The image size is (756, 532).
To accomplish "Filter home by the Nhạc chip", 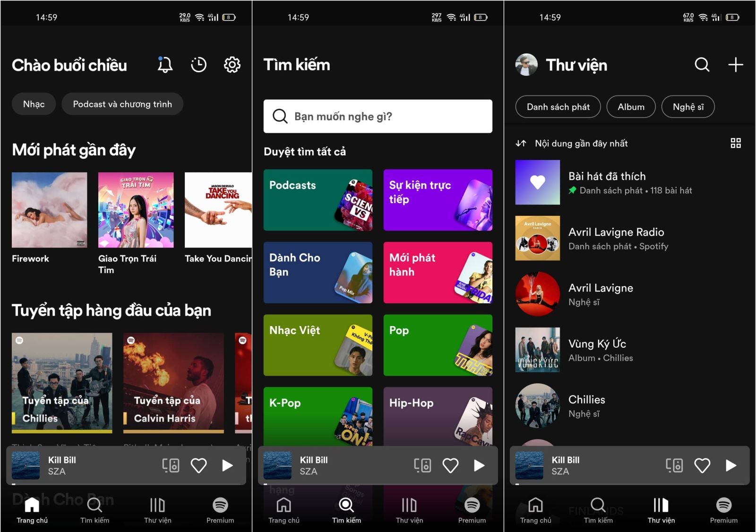I will tap(34, 104).
